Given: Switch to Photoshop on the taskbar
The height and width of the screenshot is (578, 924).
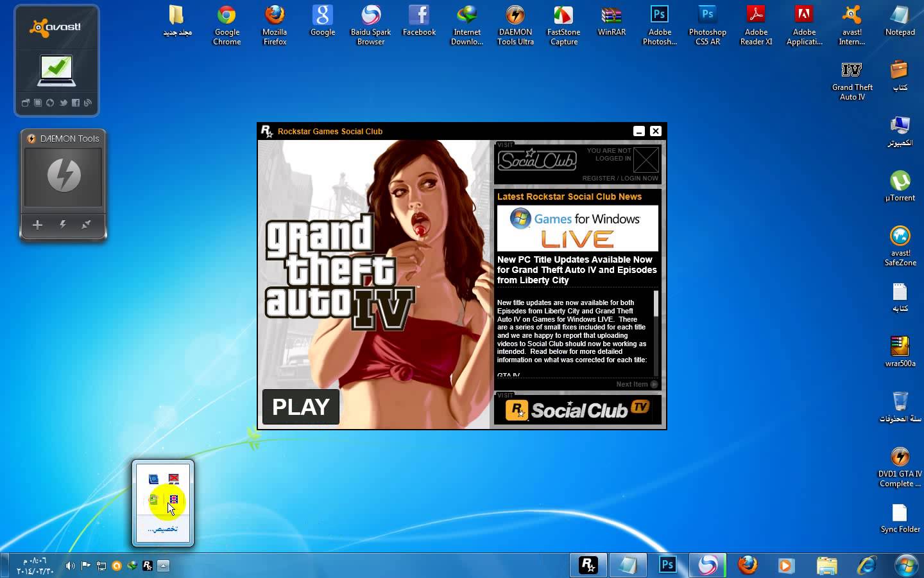Looking at the screenshot, I should (667, 565).
